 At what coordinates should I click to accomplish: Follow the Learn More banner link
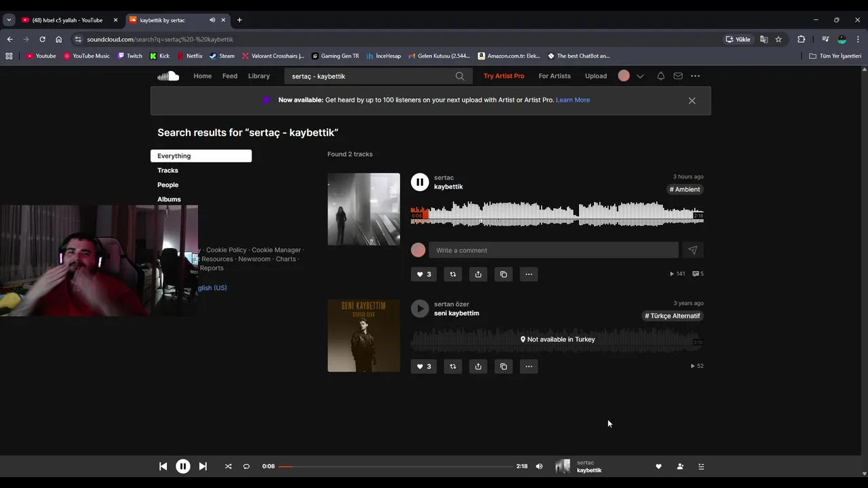coord(573,100)
